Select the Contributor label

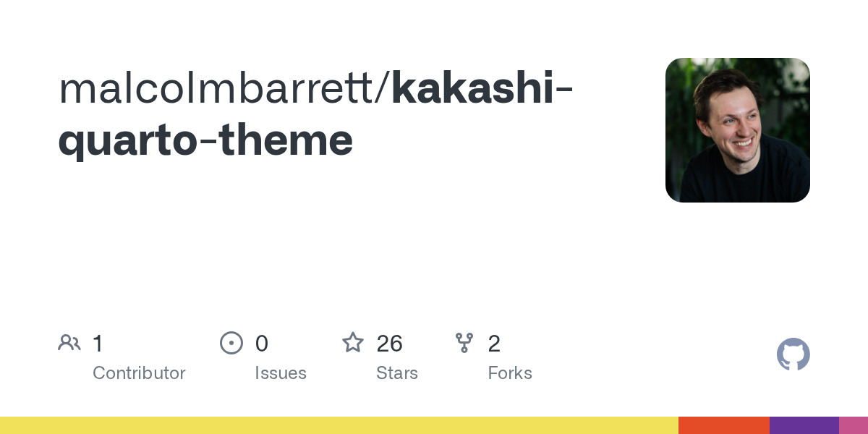tap(139, 373)
